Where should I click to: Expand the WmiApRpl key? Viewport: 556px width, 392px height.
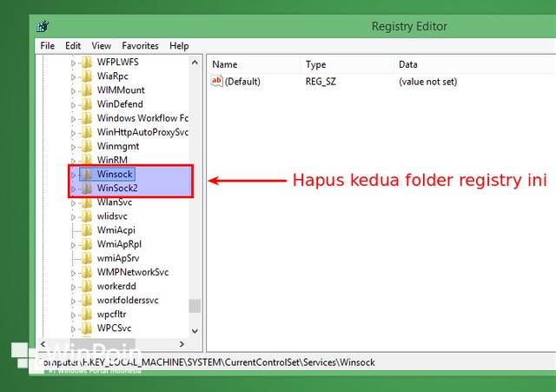point(73,245)
